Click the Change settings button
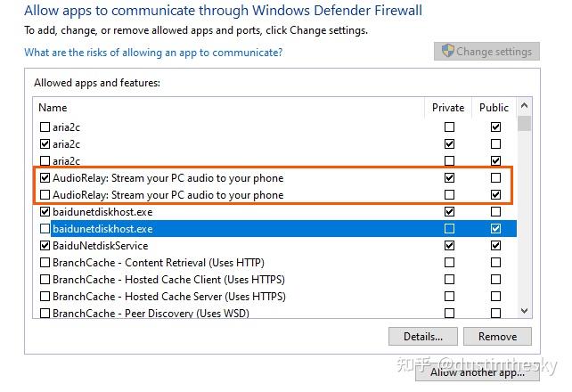572x392 pixels. pyautogui.click(x=487, y=52)
